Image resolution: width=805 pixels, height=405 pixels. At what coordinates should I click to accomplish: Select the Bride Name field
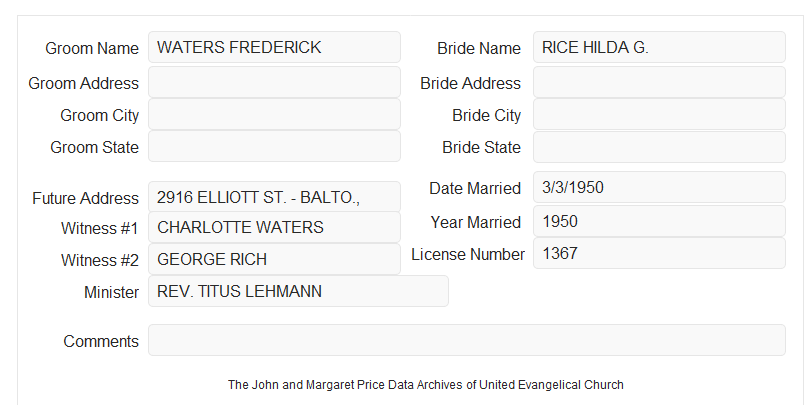click(659, 47)
